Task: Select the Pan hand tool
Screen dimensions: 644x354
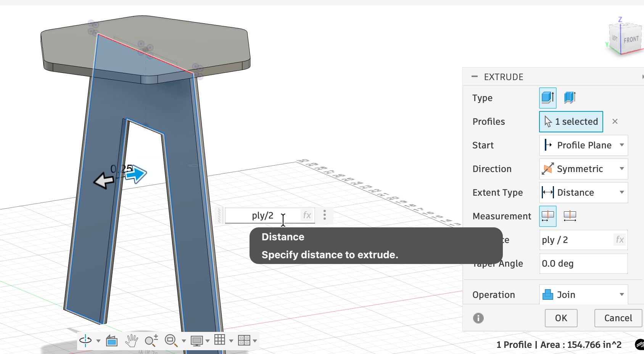Action: 132,340
